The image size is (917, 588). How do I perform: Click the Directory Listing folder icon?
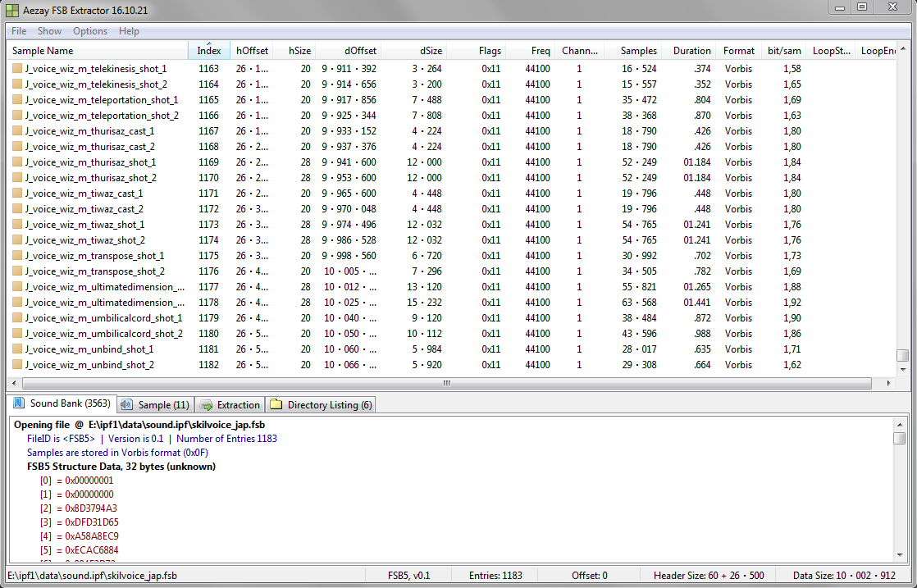[276, 404]
